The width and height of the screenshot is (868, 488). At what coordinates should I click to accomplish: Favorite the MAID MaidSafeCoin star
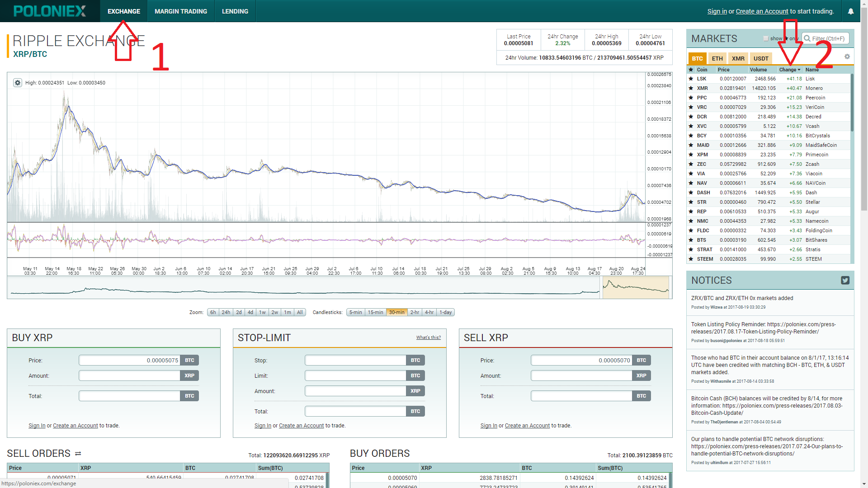[691, 145]
